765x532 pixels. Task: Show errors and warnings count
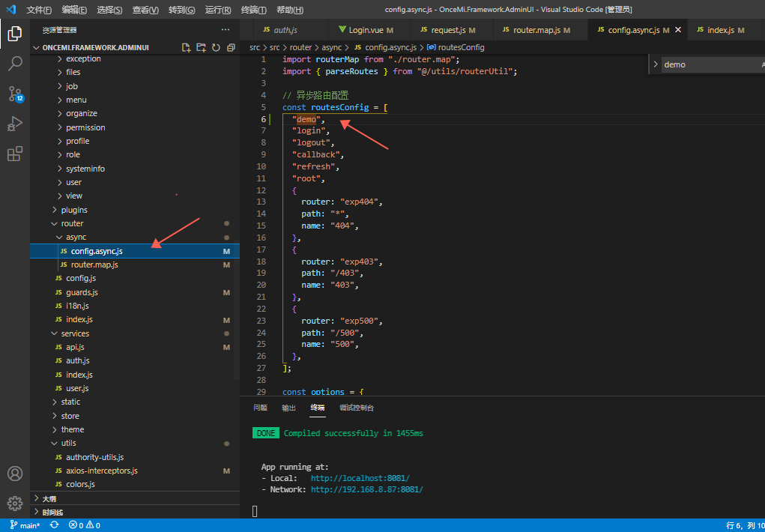click(x=85, y=526)
